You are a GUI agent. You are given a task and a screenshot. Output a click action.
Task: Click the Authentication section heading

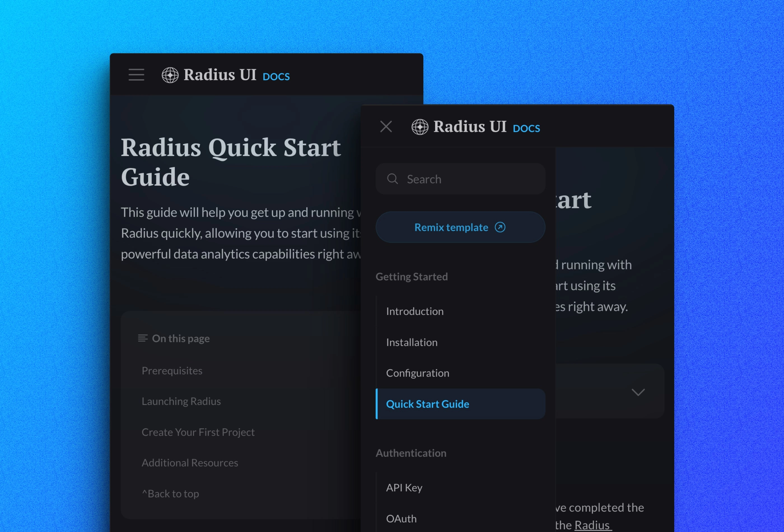411,453
